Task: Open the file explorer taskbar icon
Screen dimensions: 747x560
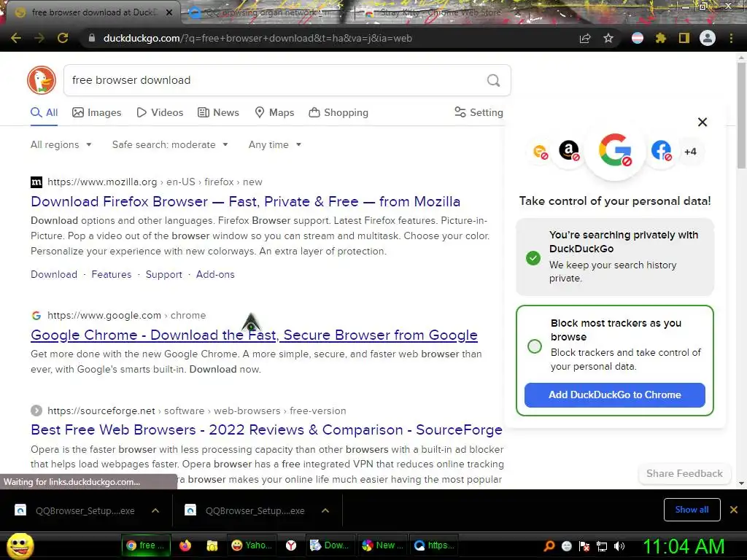Action: [x=212, y=545]
